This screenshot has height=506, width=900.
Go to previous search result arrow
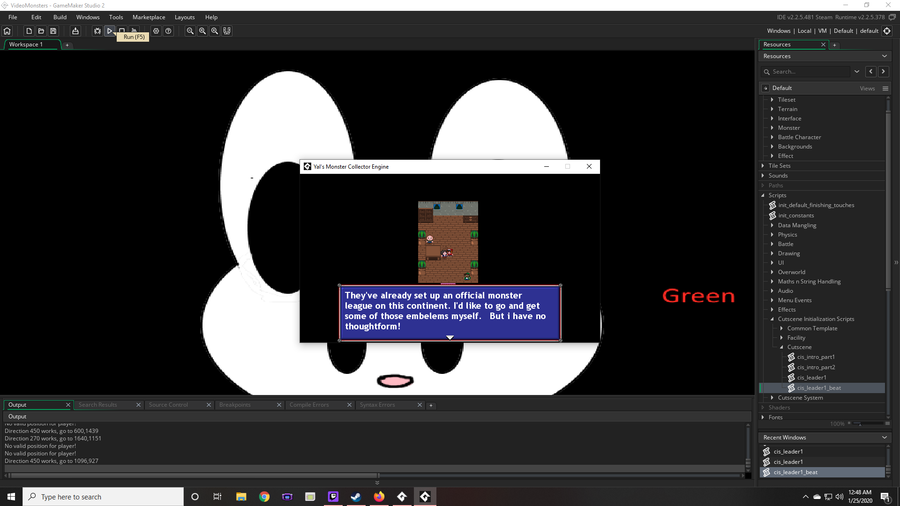pyautogui.click(x=871, y=72)
